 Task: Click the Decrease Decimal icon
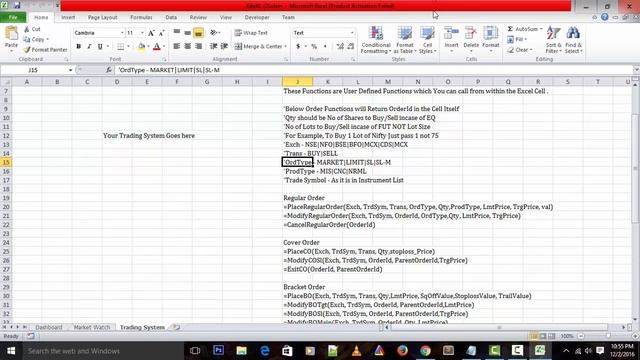click(351, 47)
